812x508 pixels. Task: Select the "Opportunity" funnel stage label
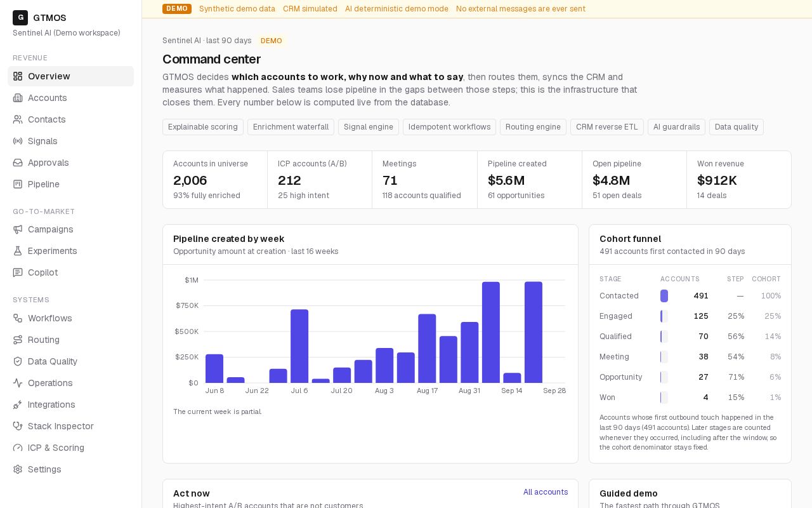click(620, 377)
